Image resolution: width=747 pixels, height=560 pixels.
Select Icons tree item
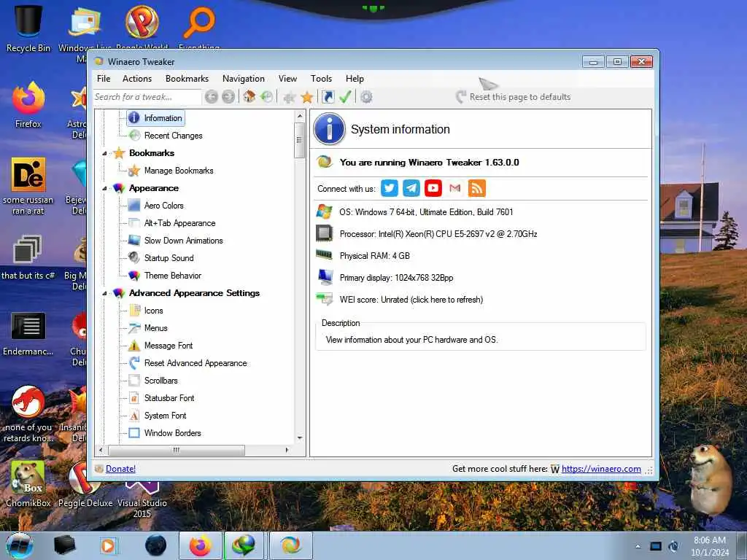coord(153,311)
